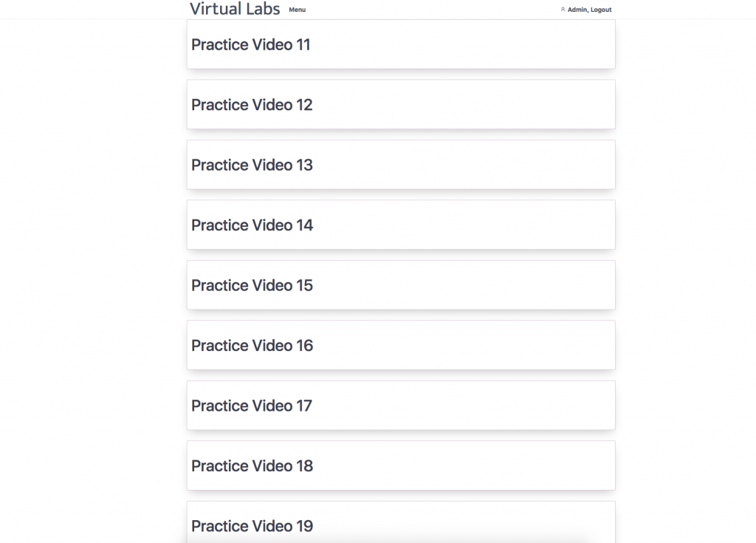Go to the Virtual Labs home logo
756x543 pixels.
235,9
